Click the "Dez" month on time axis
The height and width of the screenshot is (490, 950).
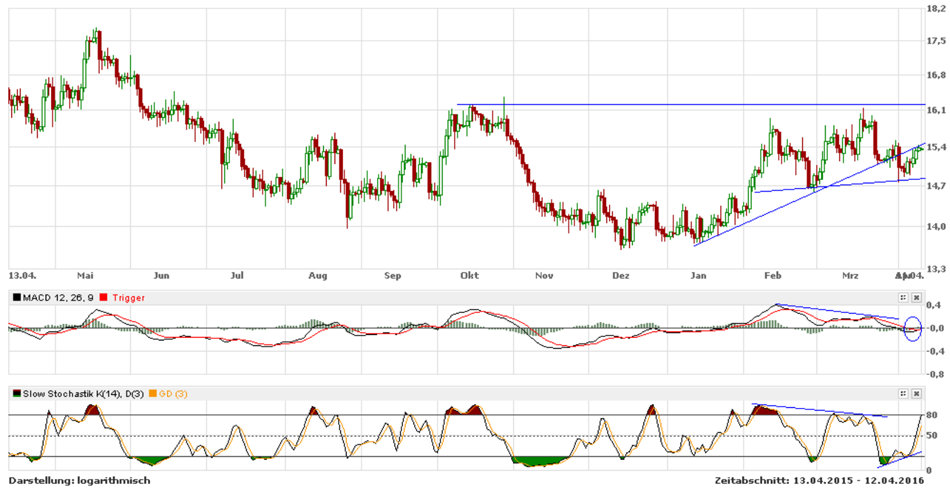tap(620, 274)
